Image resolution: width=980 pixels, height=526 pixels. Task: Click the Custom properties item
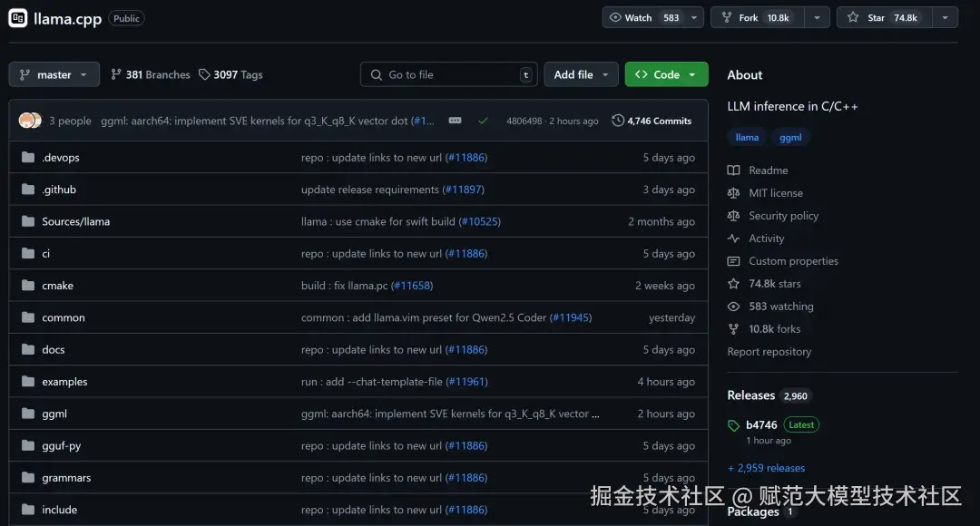click(793, 260)
